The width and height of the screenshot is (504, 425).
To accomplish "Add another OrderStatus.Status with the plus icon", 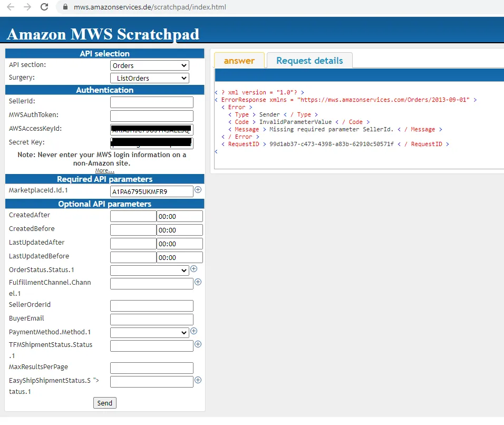I will [194, 269].
